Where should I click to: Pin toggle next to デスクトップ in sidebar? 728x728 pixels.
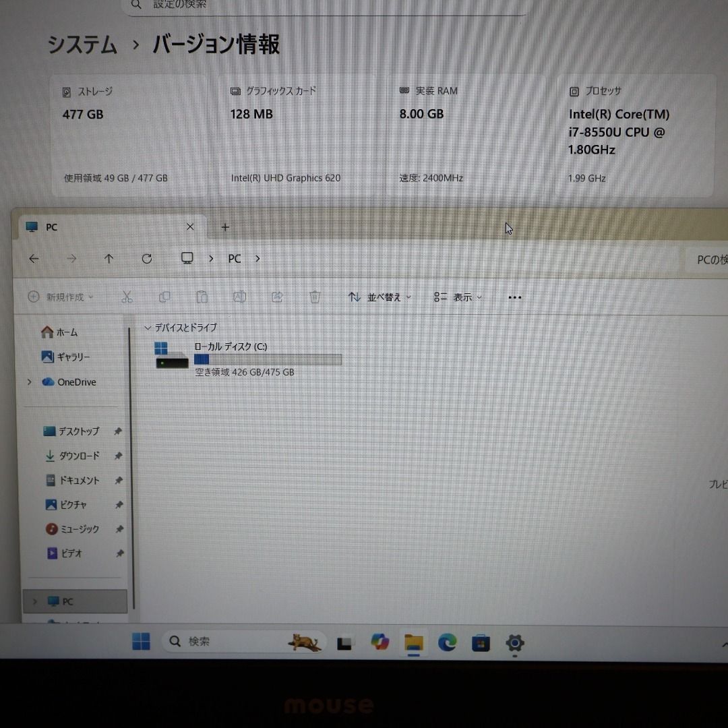click(x=118, y=431)
